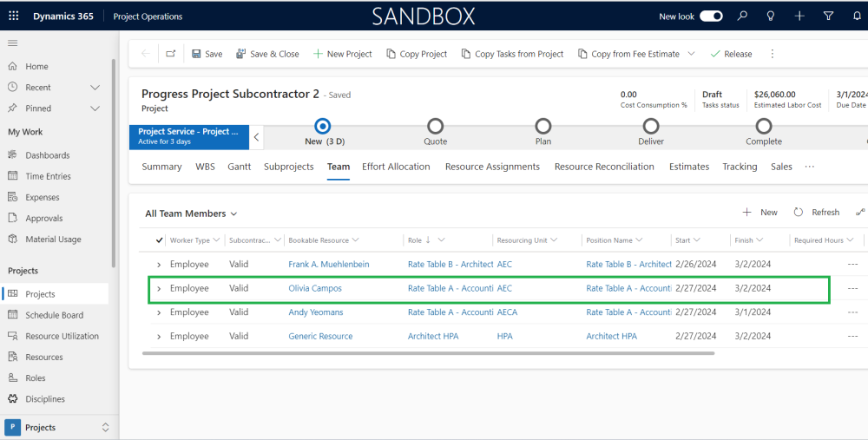
Task: Click the grid horizontal scrollbar
Action: coord(429,353)
